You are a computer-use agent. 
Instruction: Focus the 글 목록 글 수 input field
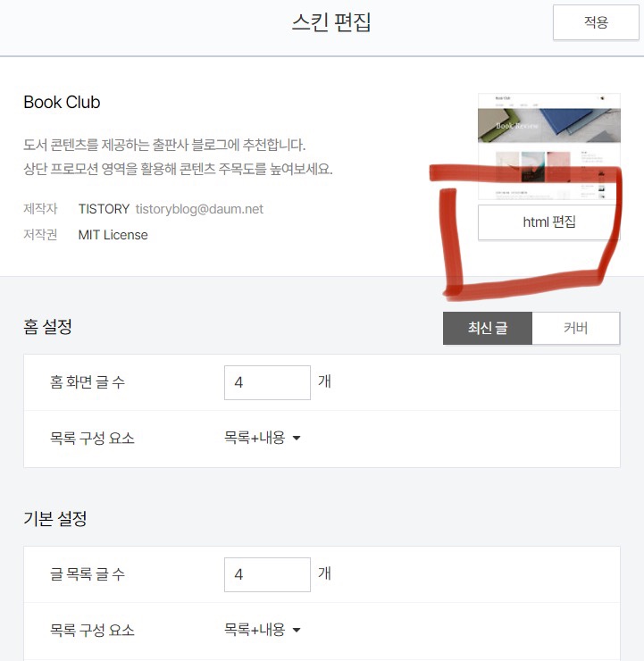[x=267, y=574]
